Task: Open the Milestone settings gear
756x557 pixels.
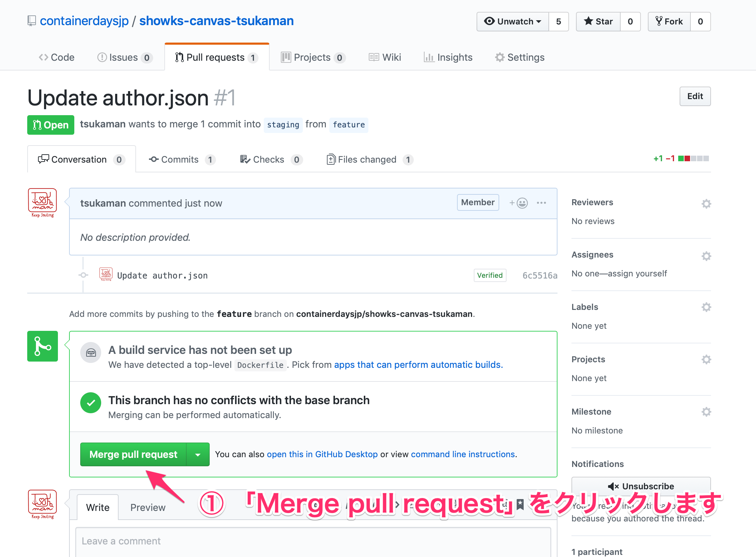Action: 706,412
